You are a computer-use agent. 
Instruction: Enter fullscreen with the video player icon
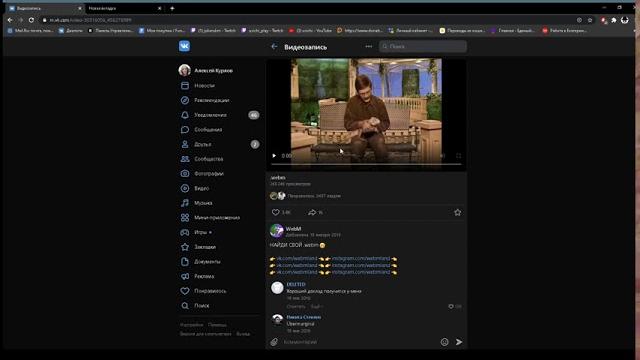click(458, 156)
